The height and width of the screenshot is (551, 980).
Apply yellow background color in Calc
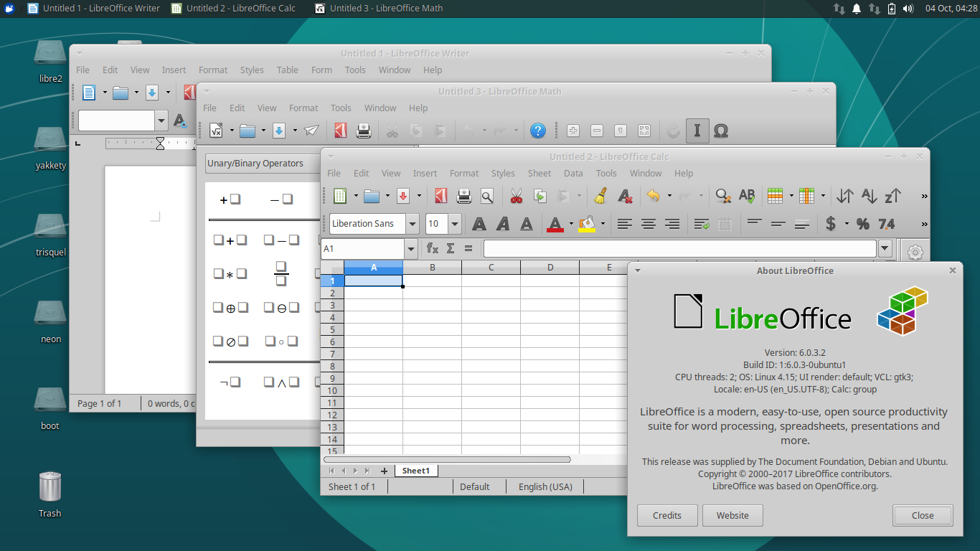[587, 224]
